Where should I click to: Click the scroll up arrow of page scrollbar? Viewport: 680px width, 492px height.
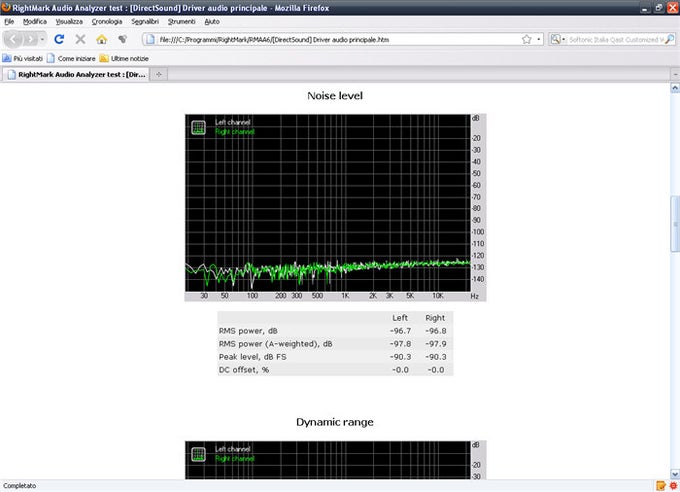pos(675,88)
